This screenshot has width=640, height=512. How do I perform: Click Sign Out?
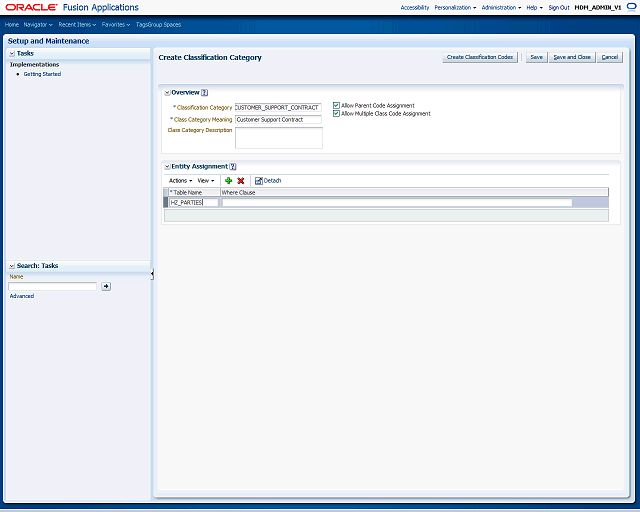559,7
